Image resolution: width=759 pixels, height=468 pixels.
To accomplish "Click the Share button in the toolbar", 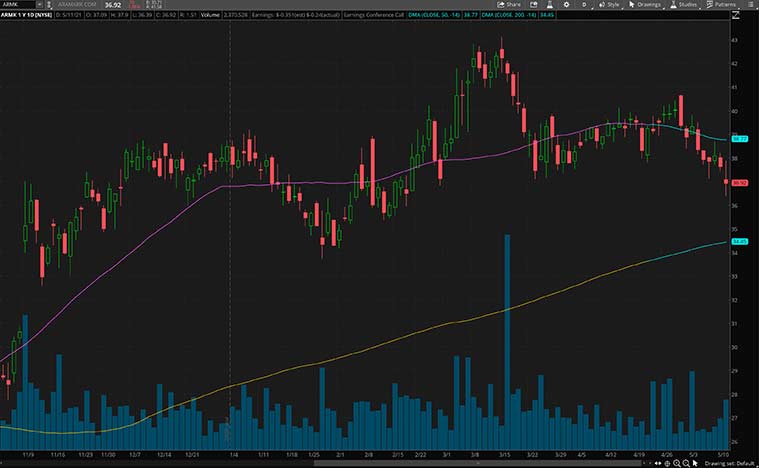I will coord(508,5).
